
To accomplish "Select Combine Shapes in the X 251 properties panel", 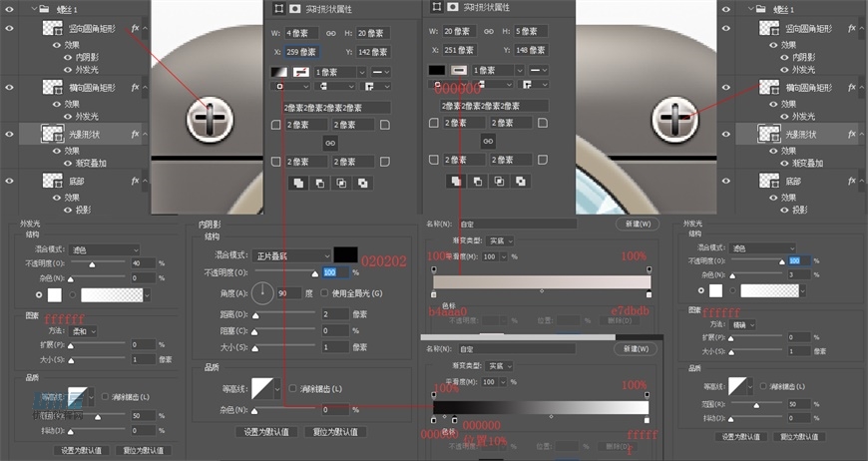I will tap(456, 181).
